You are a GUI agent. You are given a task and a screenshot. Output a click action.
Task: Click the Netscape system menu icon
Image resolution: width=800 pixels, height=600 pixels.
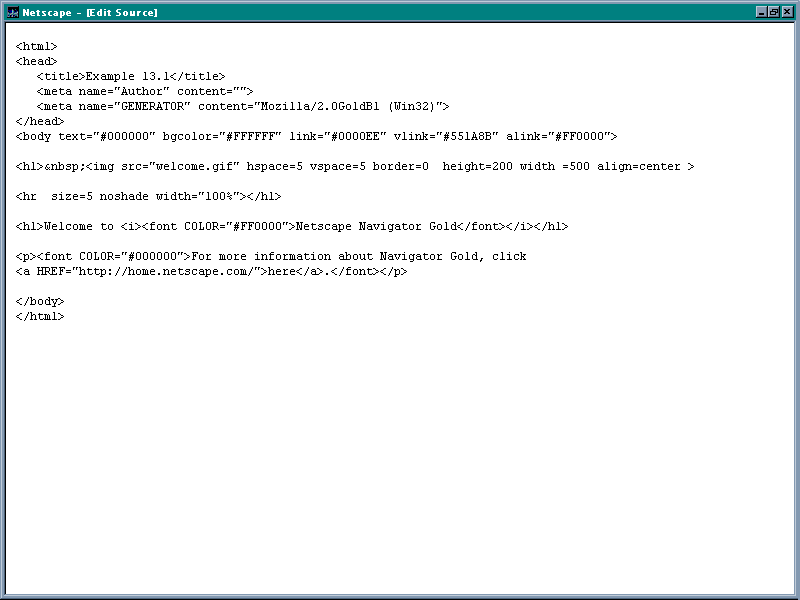pyautogui.click(x=12, y=12)
